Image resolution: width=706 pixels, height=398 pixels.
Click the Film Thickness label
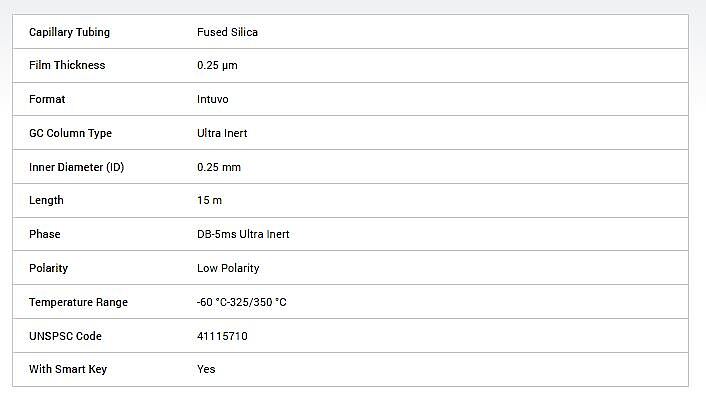click(67, 65)
